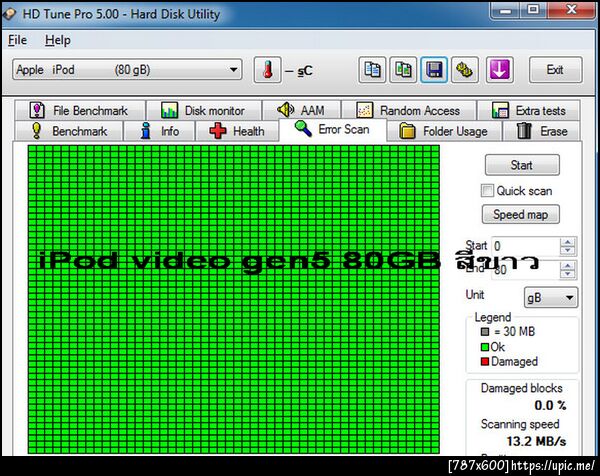
Task: Open the File Benchmark tab
Action: click(x=80, y=111)
